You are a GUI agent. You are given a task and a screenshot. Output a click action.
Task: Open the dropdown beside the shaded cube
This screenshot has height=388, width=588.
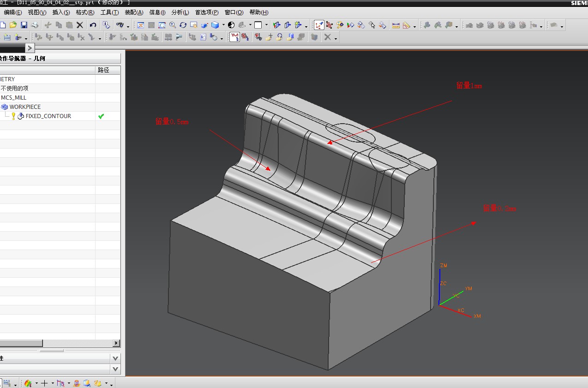223,25
